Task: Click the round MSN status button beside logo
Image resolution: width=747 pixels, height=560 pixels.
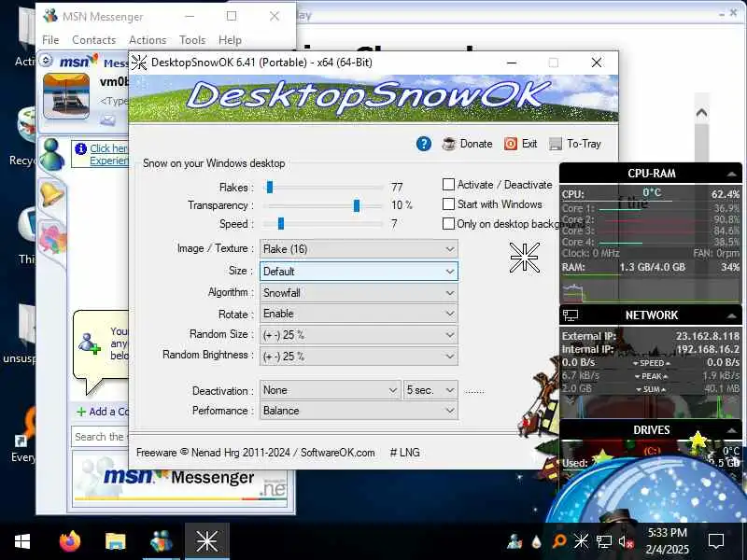Action: click(x=46, y=61)
